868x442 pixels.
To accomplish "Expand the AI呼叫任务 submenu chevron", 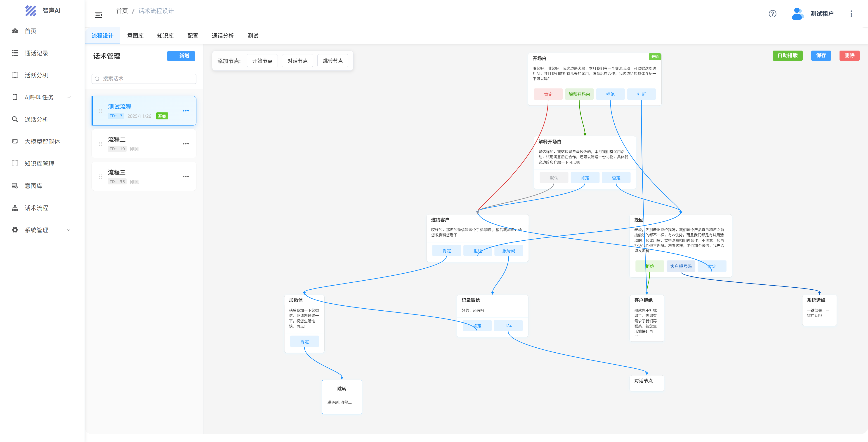I will pos(69,97).
